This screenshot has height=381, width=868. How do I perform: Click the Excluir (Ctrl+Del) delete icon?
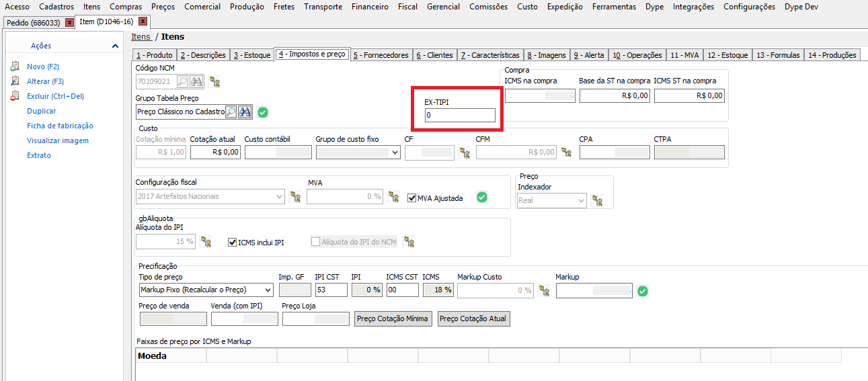click(15, 96)
